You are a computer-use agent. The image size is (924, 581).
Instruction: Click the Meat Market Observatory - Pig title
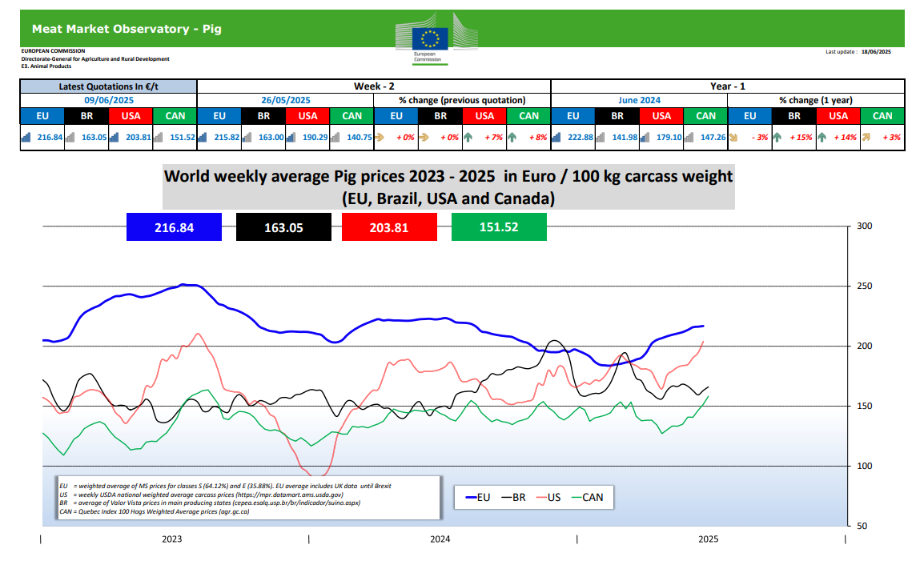(127, 29)
